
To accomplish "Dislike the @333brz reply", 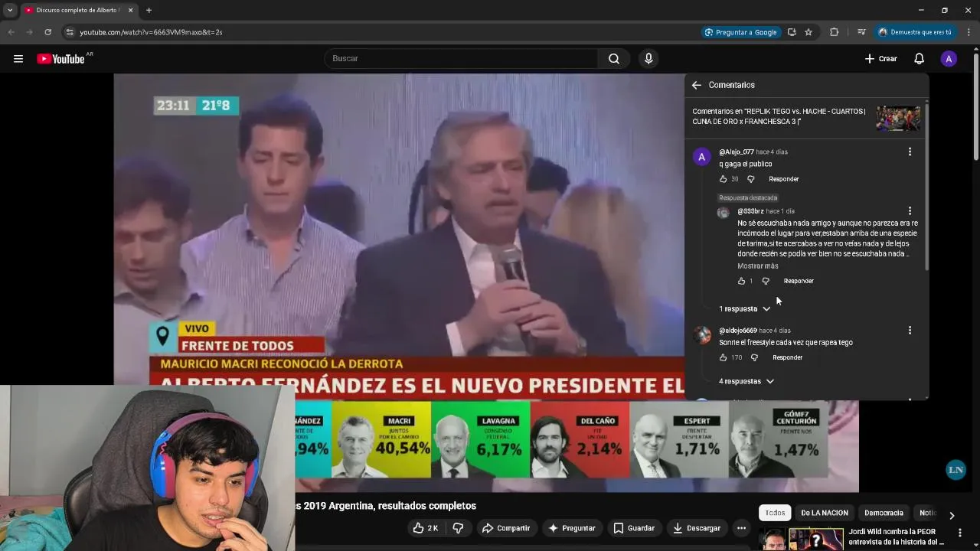I will pos(765,281).
